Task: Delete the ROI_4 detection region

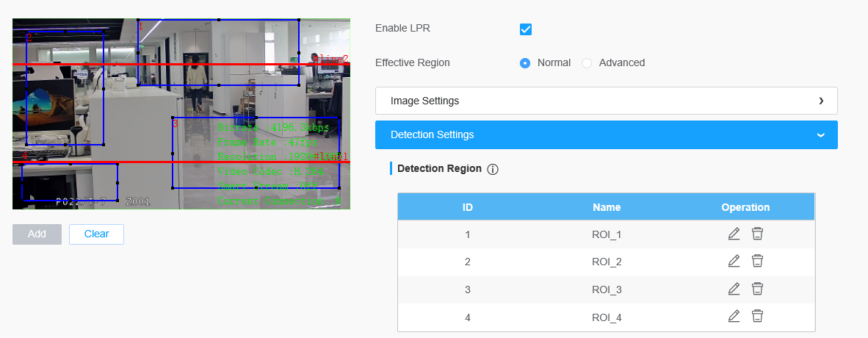Action: (x=757, y=317)
